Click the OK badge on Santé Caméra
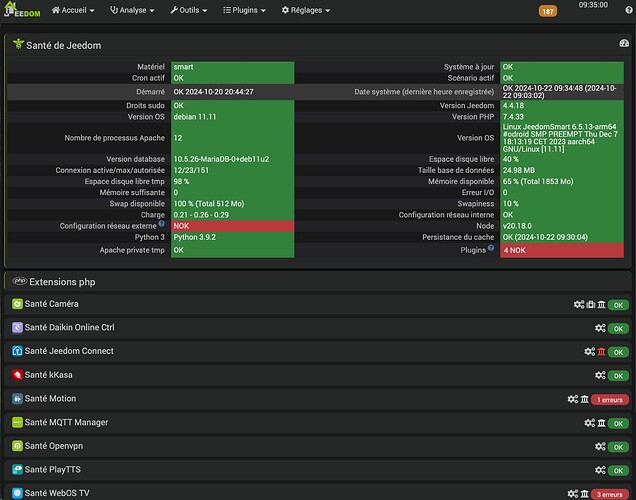 point(618,305)
